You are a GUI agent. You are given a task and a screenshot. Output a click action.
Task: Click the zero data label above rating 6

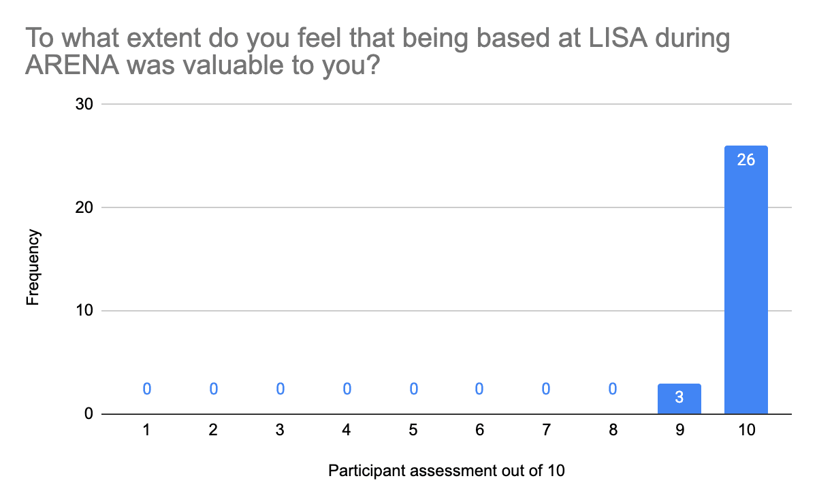[x=480, y=389]
